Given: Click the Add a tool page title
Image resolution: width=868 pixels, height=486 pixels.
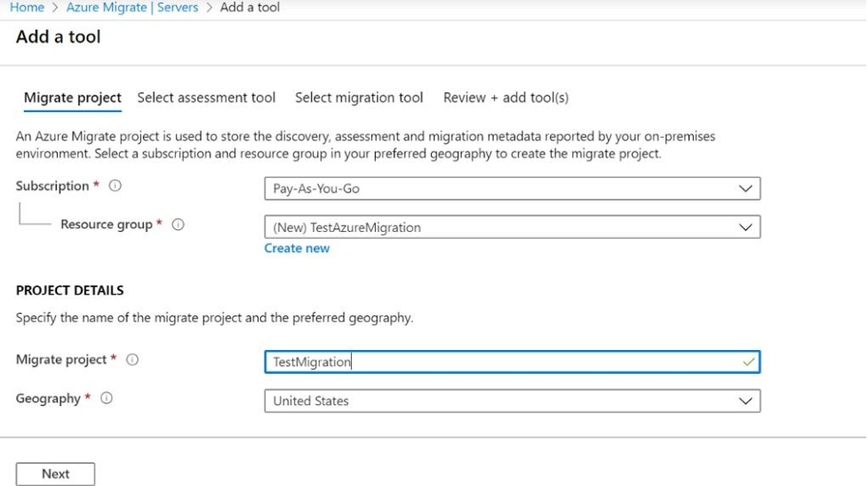Looking at the screenshot, I should [58, 37].
